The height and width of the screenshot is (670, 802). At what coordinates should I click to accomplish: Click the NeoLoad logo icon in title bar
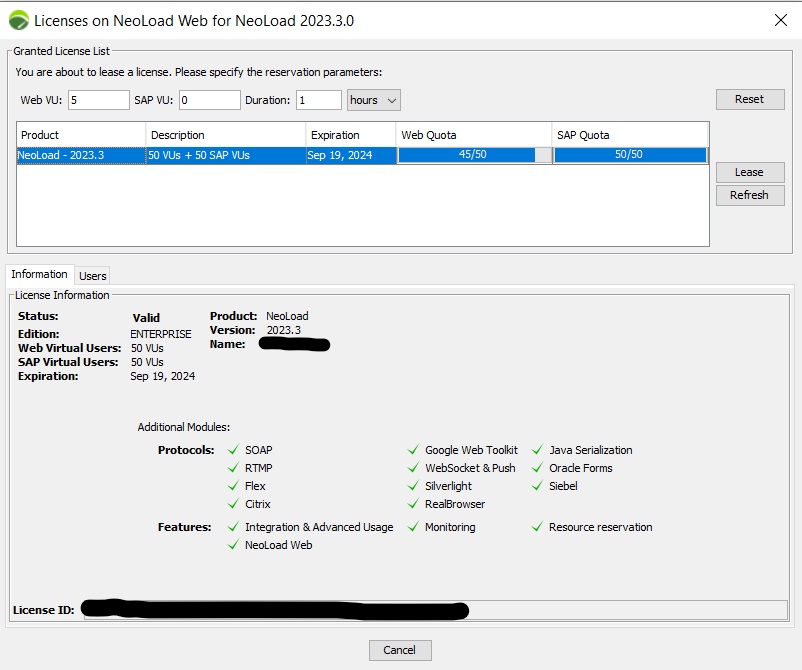click(19, 20)
